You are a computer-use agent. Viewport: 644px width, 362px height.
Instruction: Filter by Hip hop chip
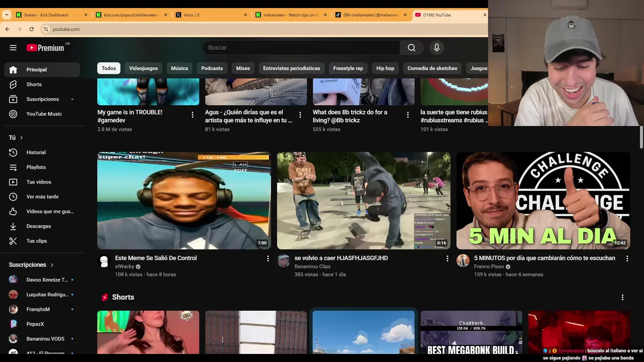click(x=385, y=68)
